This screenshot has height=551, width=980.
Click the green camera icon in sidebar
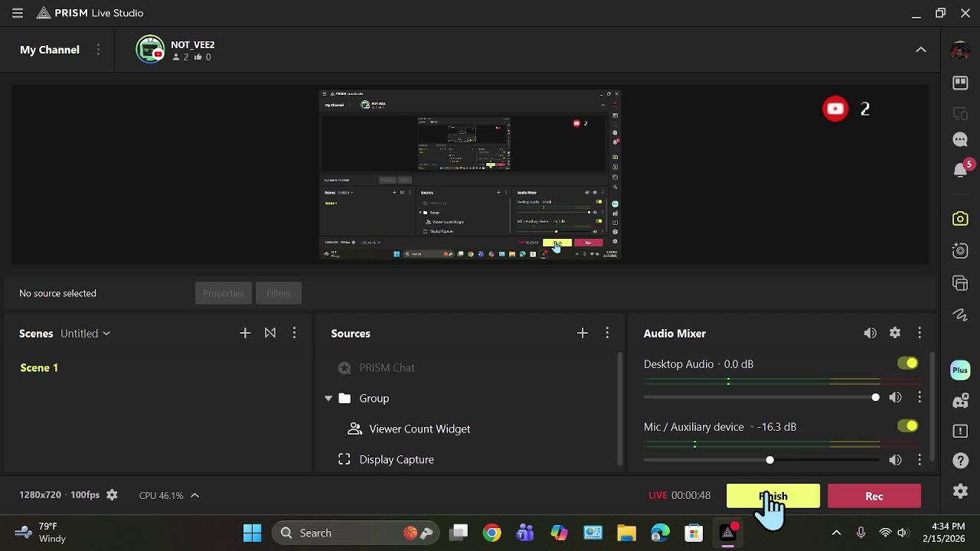tap(960, 219)
